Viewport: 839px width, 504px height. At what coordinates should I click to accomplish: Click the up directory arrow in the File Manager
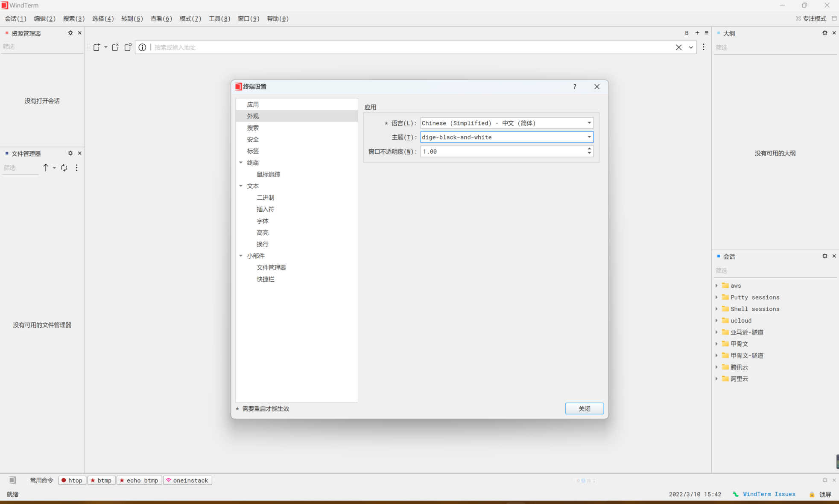pos(46,168)
